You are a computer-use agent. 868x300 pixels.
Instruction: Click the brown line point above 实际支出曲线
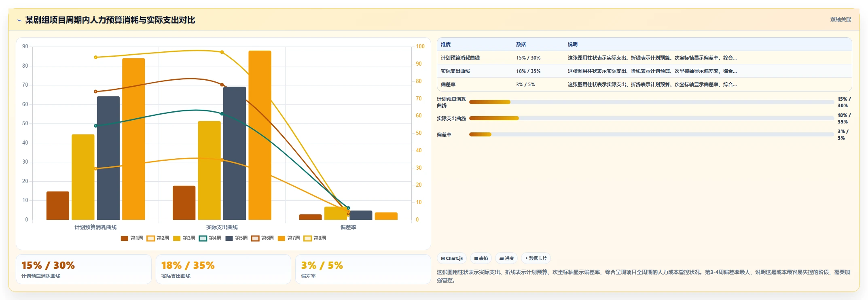tap(222, 85)
